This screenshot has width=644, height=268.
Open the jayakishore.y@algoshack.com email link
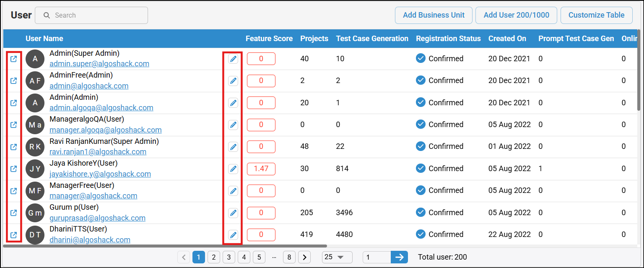click(100, 174)
